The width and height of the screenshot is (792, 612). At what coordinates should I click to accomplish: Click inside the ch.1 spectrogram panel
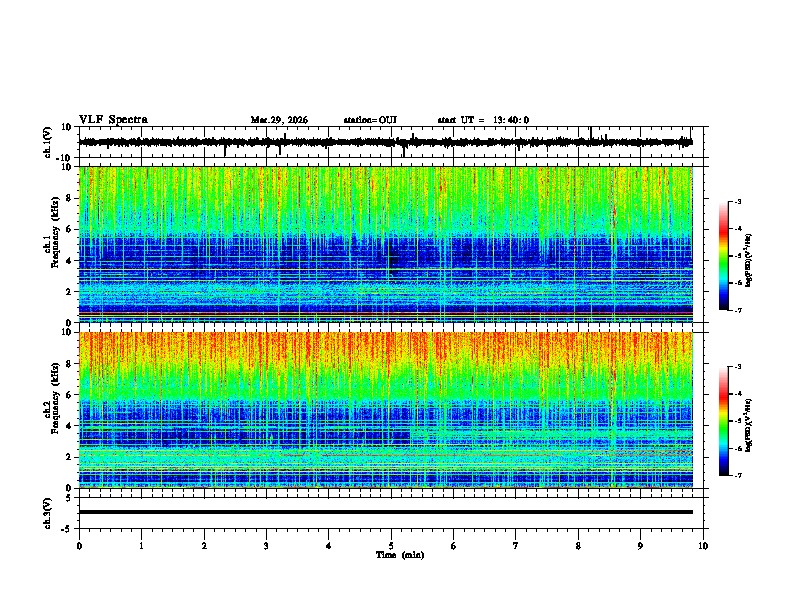385,244
